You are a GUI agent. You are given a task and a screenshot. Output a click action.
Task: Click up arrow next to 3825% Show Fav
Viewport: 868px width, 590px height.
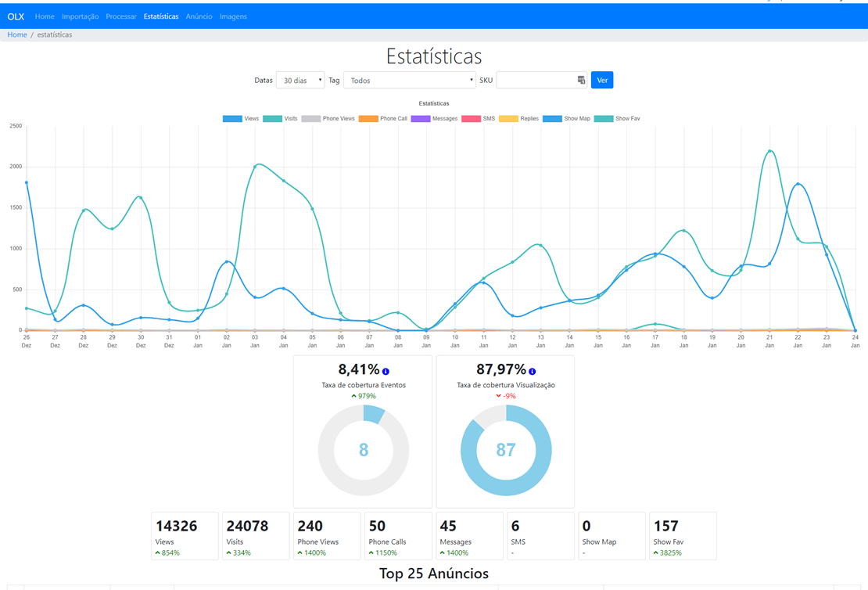655,553
